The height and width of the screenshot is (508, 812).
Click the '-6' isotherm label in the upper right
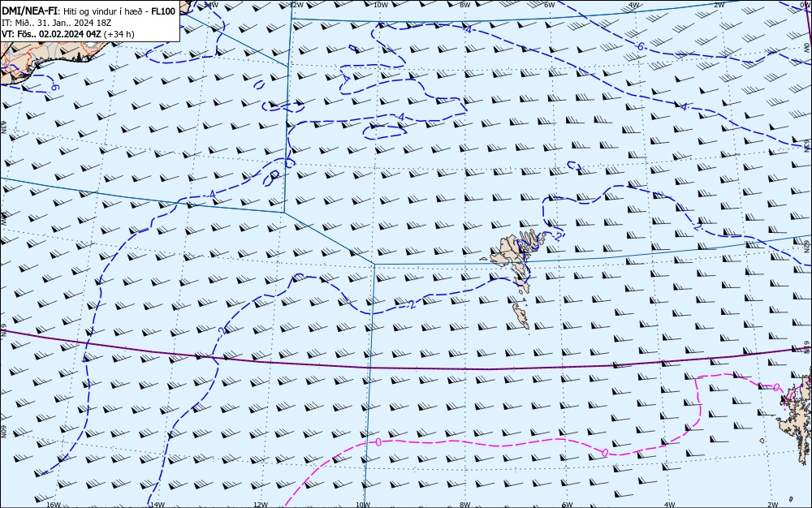(640, 46)
